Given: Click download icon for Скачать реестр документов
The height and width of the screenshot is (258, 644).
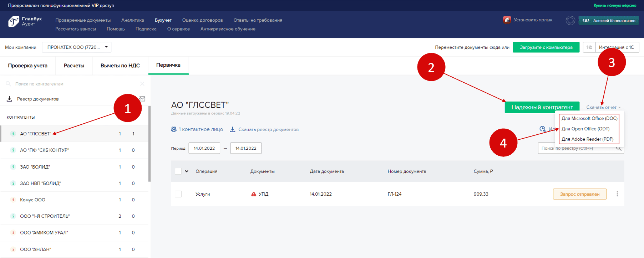Looking at the screenshot, I should [232, 129].
